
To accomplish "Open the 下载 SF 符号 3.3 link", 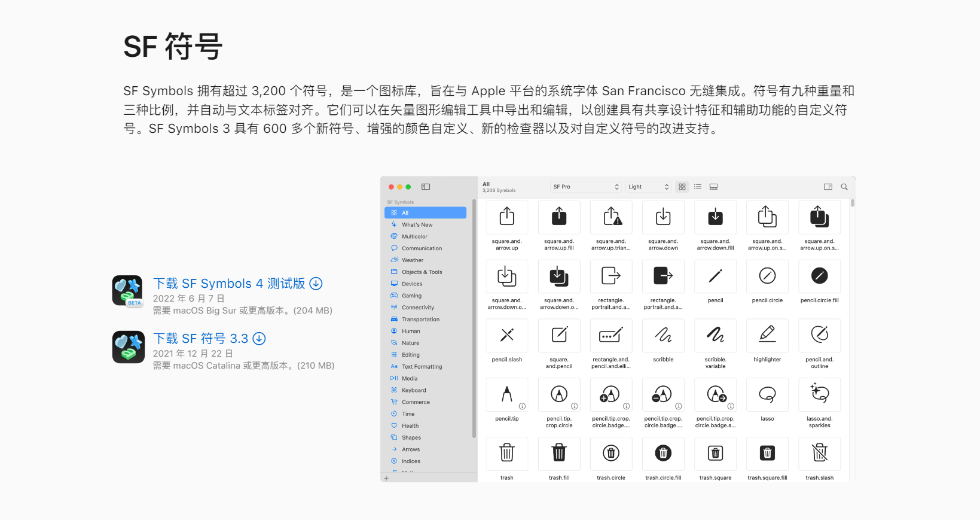I will coord(209,339).
